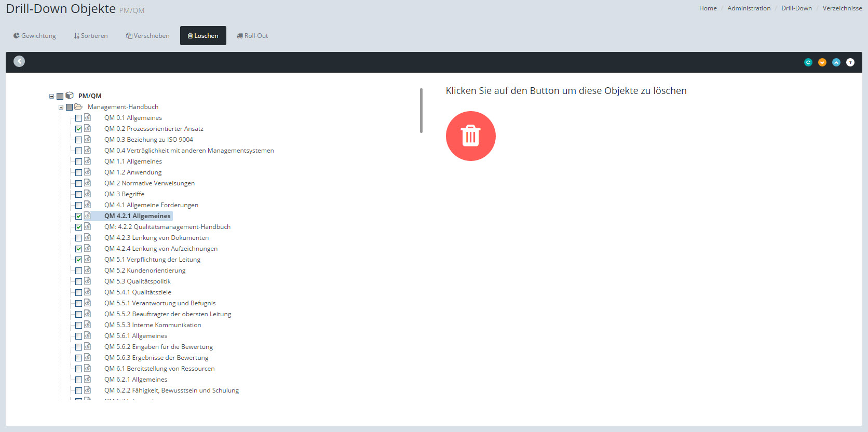This screenshot has width=868, height=432.
Task: Open the Verschieben tab
Action: point(147,36)
